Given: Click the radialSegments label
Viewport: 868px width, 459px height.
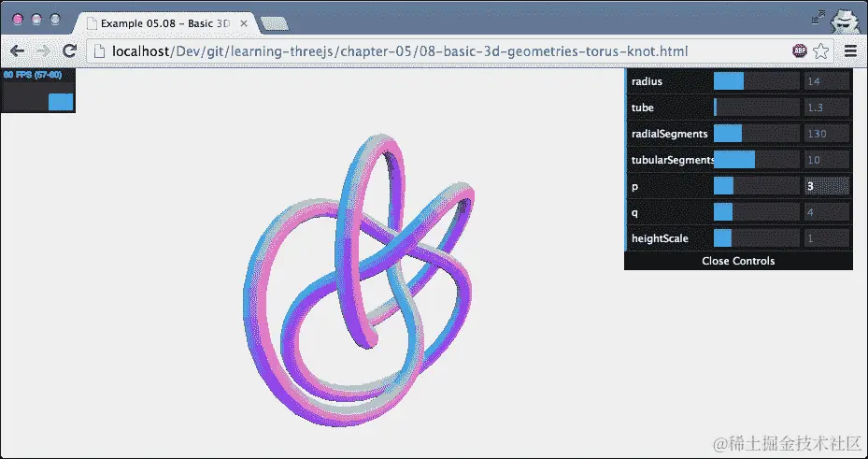Looking at the screenshot, I should click(x=669, y=134).
